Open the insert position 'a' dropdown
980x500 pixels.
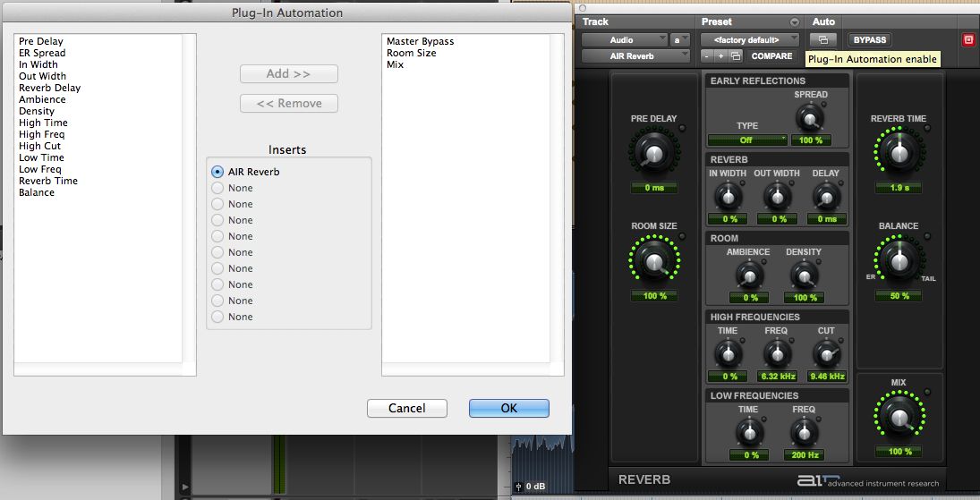point(679,40)
